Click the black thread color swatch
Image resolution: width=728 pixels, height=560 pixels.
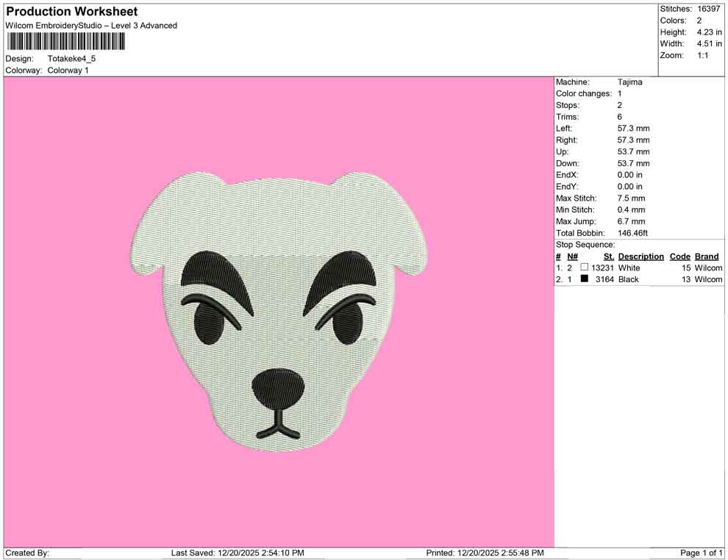[585, 279]
